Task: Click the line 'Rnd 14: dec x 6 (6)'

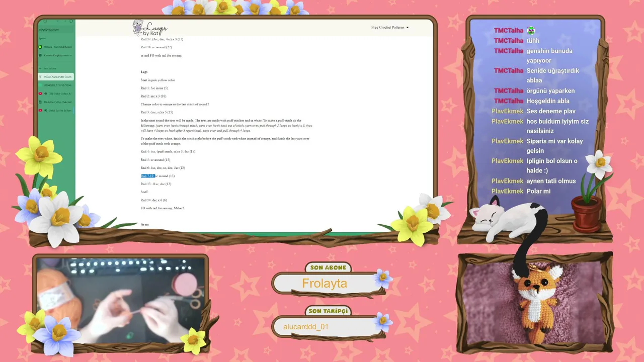Action: tap(154, 200)
